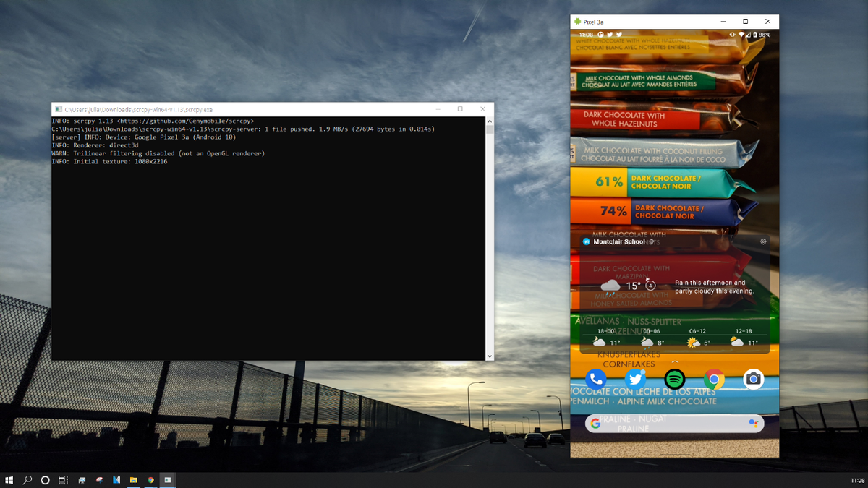Open Spotify from the phone dock
This screenshot has width=868, height=488.
pos(675,379)
